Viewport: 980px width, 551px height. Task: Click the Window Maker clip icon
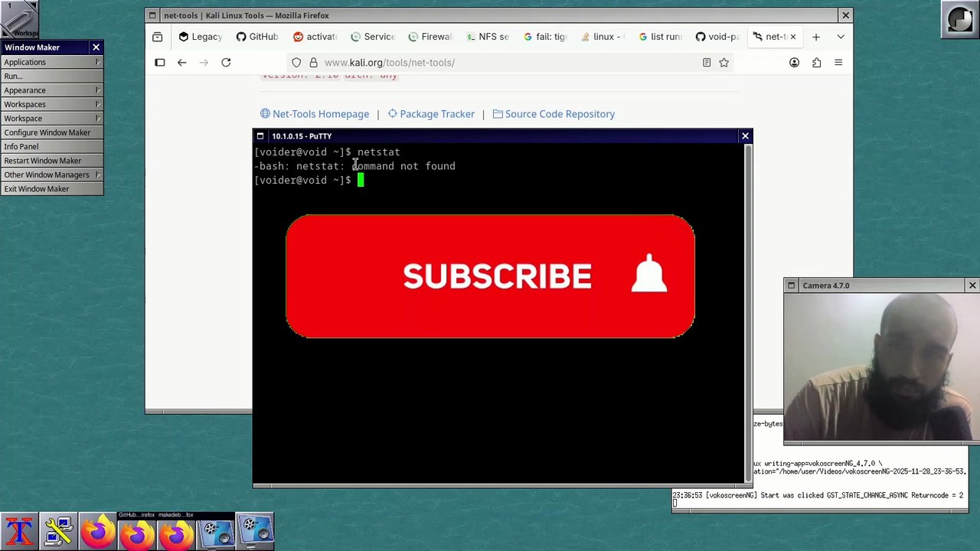tap(20, 18)
